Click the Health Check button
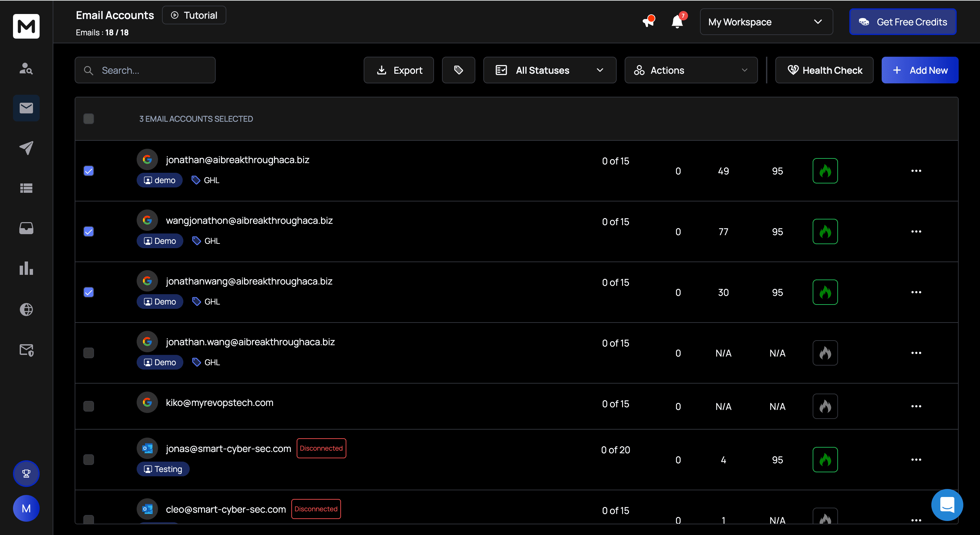This screenshot has height=535, width=980. point(824,70)
